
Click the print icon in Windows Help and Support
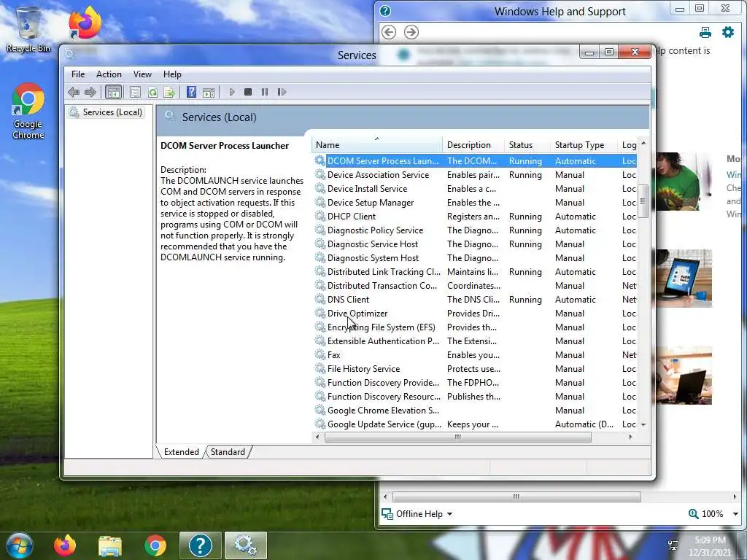point(705,32)
